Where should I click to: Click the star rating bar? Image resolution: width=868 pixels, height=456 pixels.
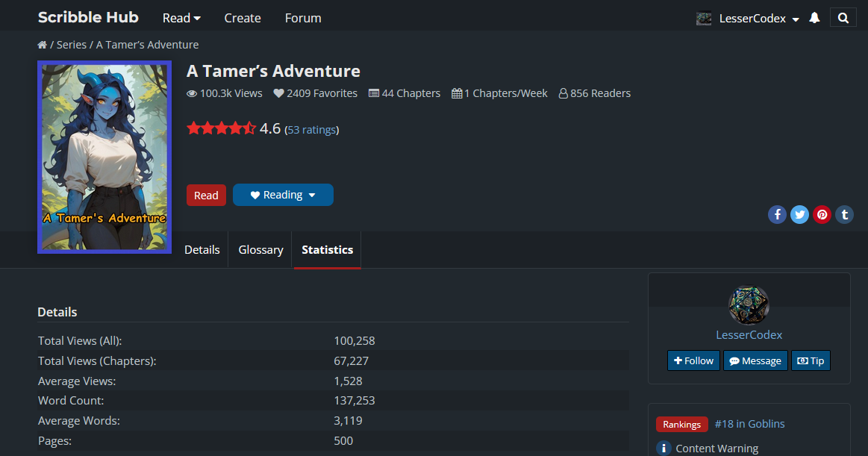coord(221,128)
